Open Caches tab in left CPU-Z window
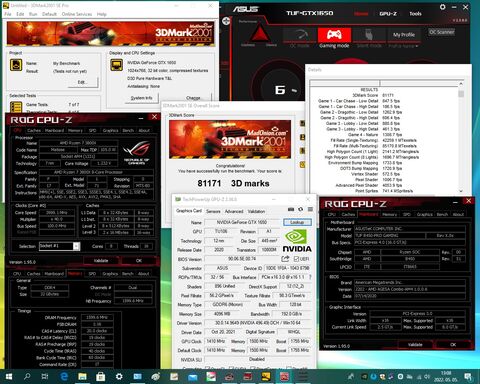480x384 pixels. tap(34, 130)
